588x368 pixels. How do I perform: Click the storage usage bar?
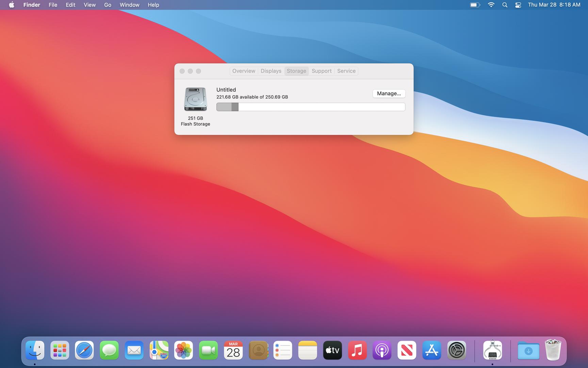click(x=311, y=107)
